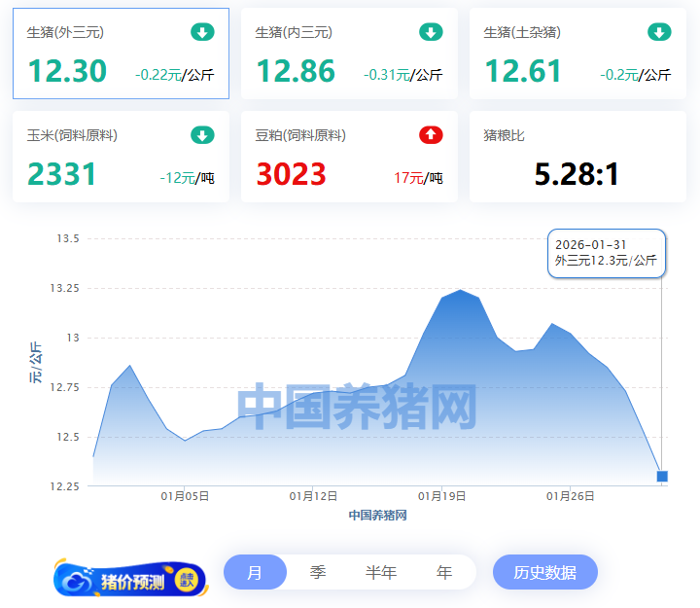
Task: Click the blue data point marker on chart
Action: tap(662, 477)
